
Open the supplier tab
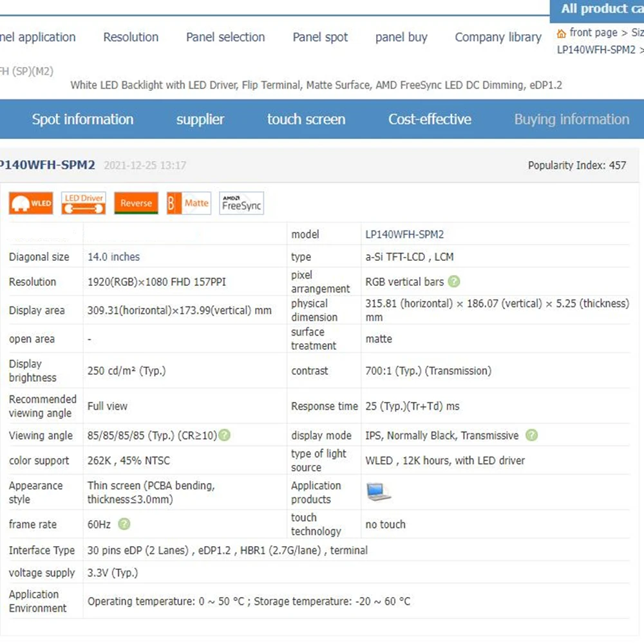click(x=200, y=119)
